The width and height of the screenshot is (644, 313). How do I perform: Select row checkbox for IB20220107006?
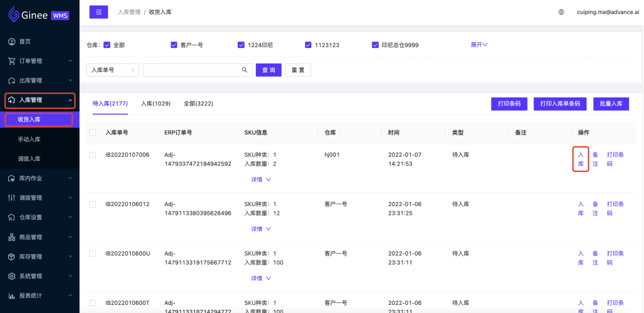[93, 155]
